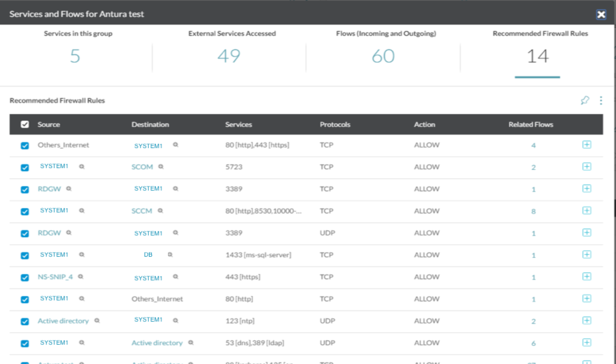The image size is (616, 364).
Task: Click the plus icon on the DB rule row
Action: [x=587, y=254]
